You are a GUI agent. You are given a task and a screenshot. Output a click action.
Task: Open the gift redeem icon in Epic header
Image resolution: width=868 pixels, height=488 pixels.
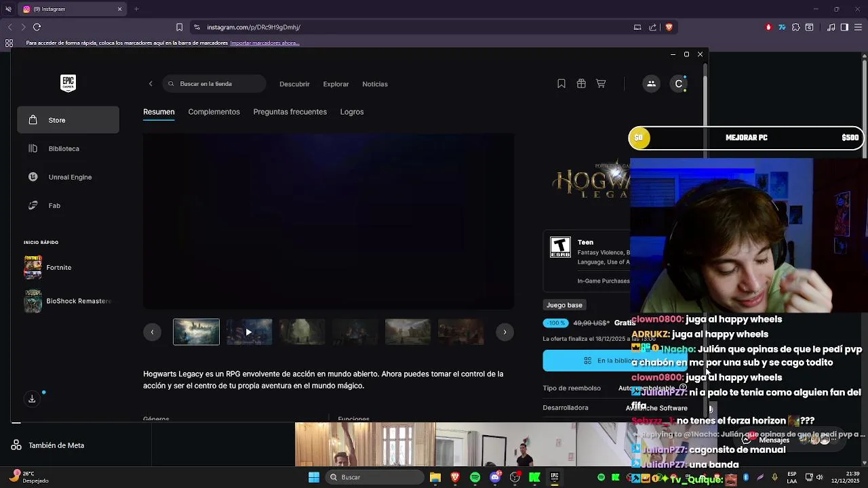[x=581, y=83]
